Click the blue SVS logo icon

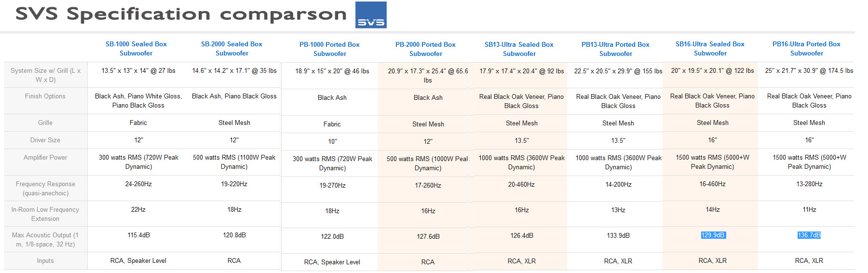pyautogui.click(x=371, y=15)
